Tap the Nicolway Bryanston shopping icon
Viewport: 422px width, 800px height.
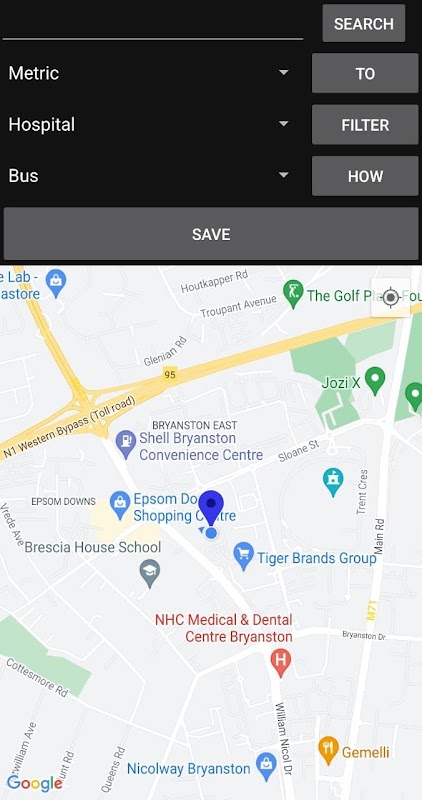pos(266,766)
